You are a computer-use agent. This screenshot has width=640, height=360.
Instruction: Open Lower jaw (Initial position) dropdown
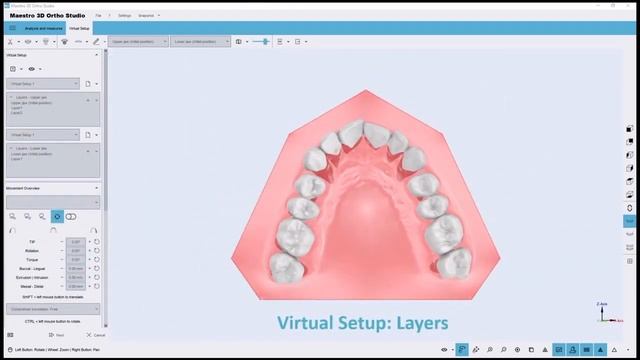(x=200, y=42)
